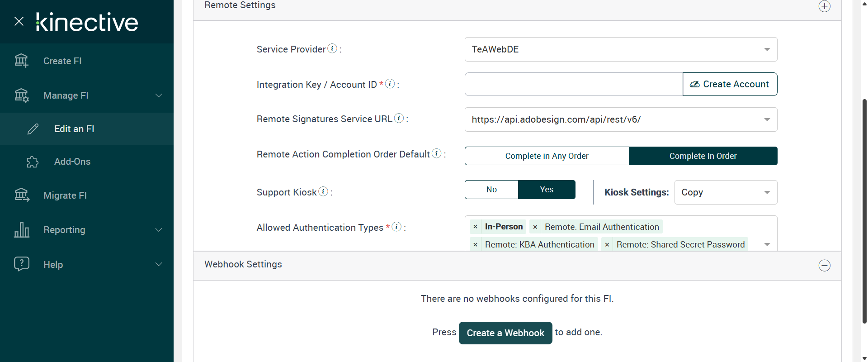Remove the In-Person authentication type tag
This screenshot has height=362, width=868.
coord(475,227)
